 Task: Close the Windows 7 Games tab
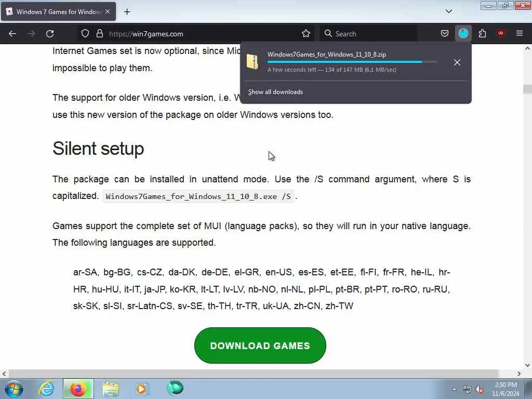[x=108, y=11]
